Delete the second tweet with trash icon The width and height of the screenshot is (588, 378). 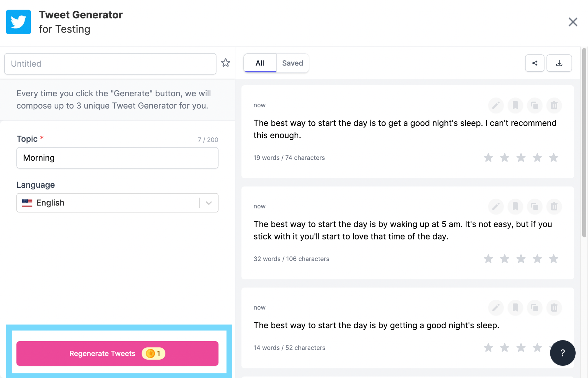(x=554, y=206)
